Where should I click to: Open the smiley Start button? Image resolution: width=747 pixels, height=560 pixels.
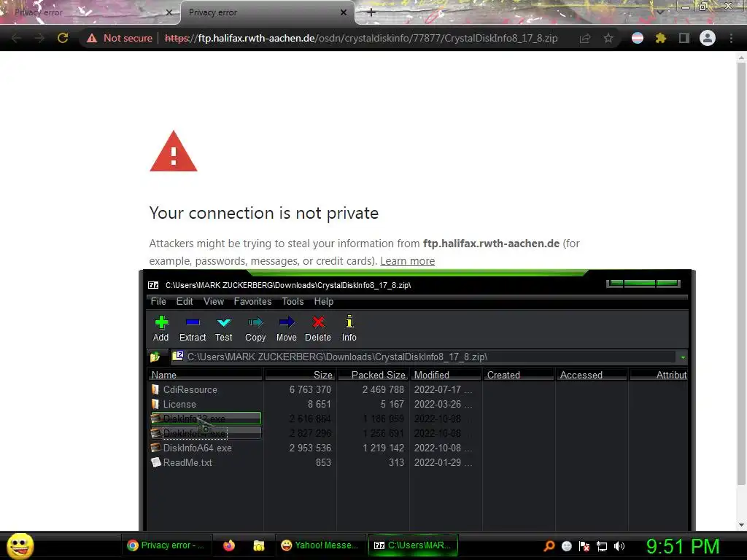pos(20,545)
